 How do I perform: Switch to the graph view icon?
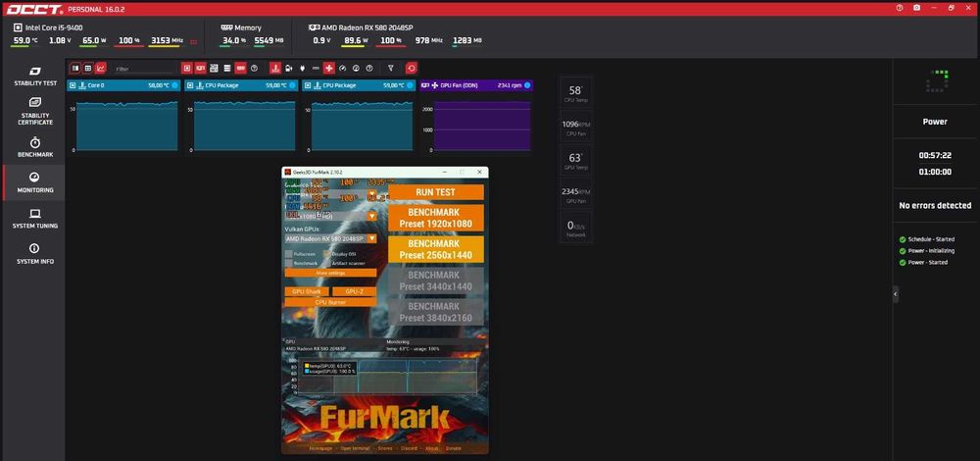pos(101,69)
